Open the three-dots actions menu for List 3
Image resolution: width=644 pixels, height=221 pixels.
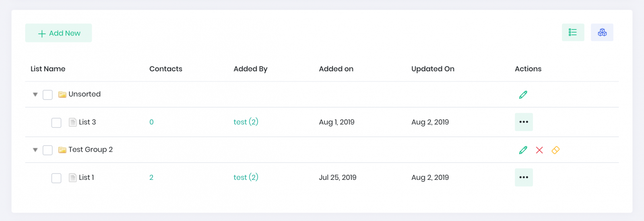point(524,122)
